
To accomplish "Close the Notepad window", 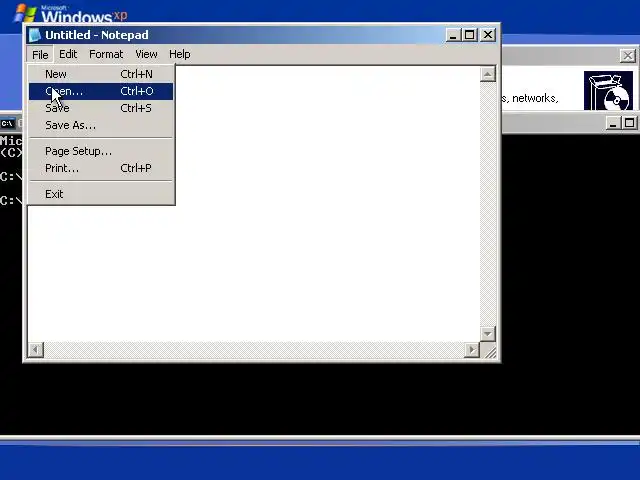I will [x=488, y=35].
